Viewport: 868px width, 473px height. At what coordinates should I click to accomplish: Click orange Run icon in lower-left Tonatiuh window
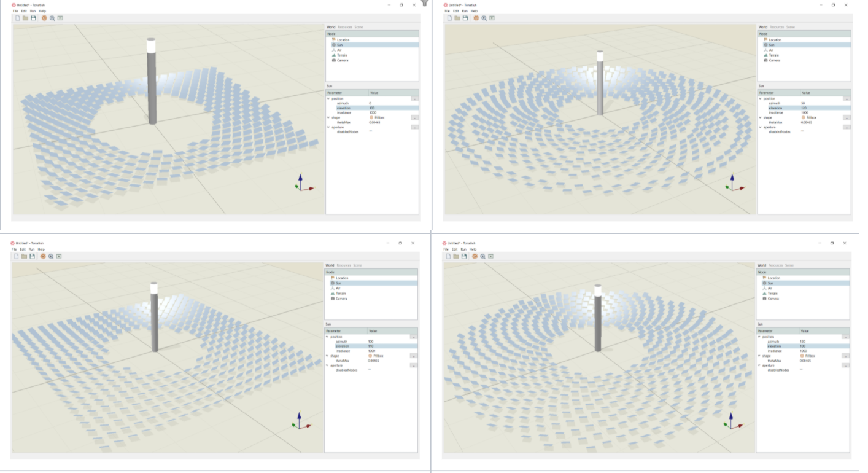coord(43,256)
